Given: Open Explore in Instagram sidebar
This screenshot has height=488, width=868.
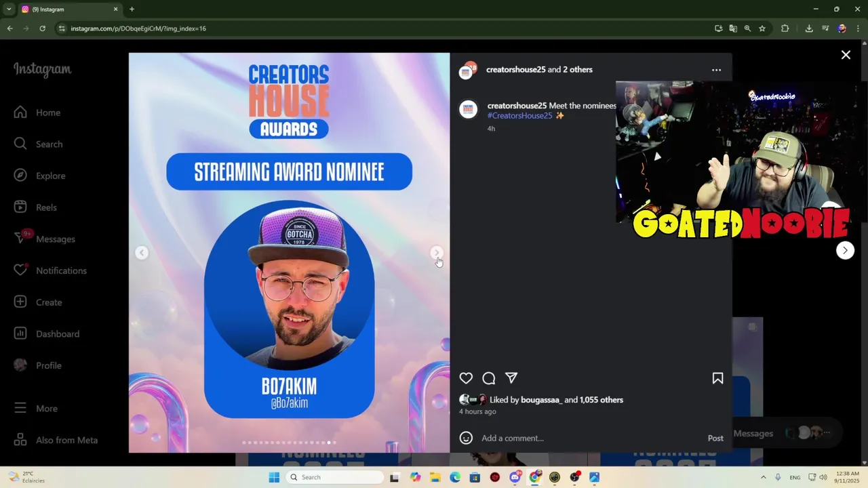Looking at the screenshot, I should pos(41,176).
